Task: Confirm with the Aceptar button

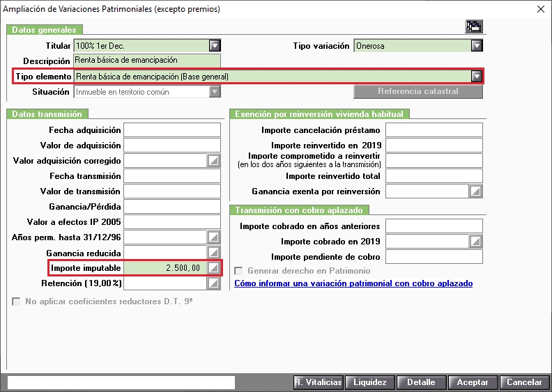Action: (473, 382)
